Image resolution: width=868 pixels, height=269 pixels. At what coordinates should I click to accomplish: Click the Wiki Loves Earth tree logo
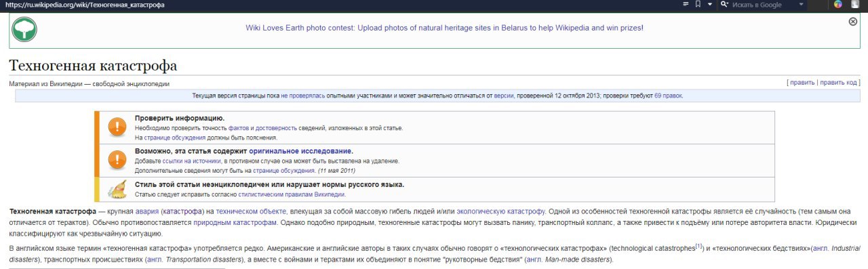tap(24, 30)
